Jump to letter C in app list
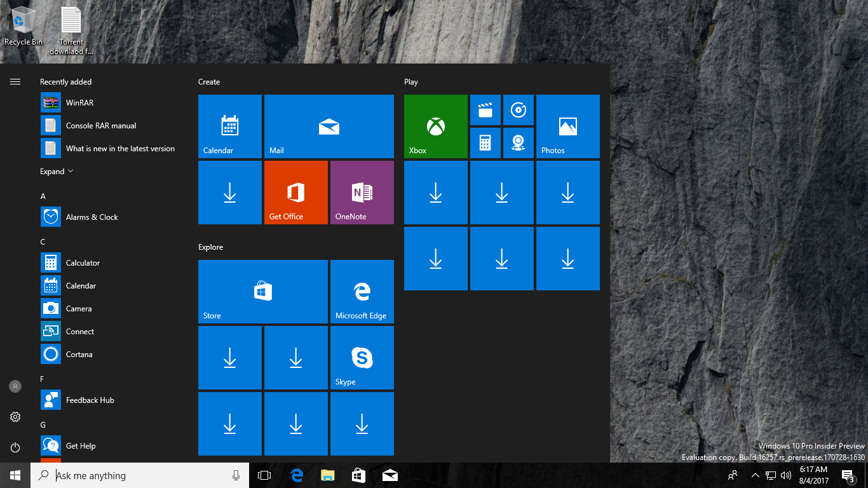 pyautogui.click(x=43, y=242)
